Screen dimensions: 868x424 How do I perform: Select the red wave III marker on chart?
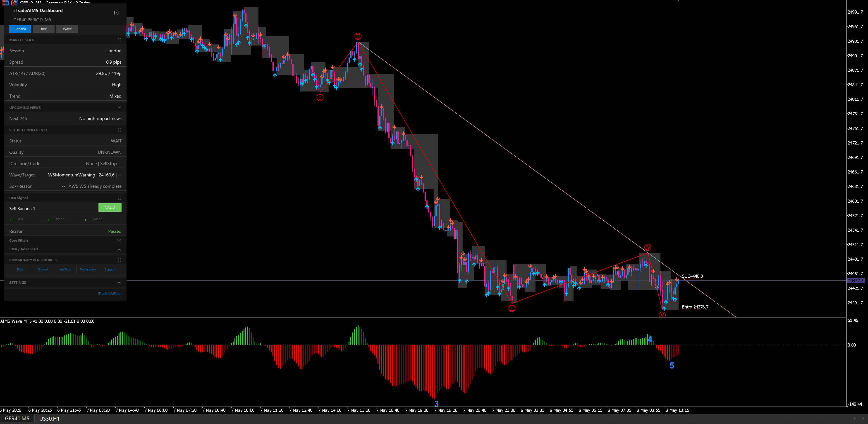pos(512,308)
